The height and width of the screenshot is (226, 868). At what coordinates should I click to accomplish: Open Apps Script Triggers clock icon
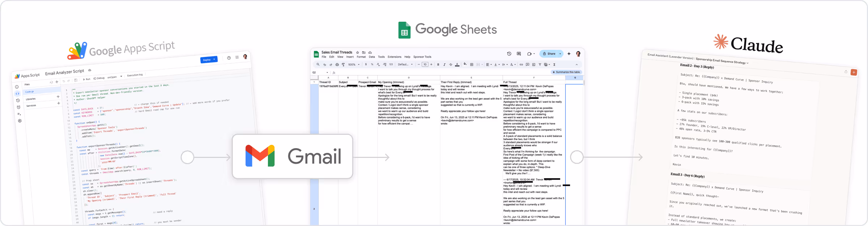tap(18, 107)
